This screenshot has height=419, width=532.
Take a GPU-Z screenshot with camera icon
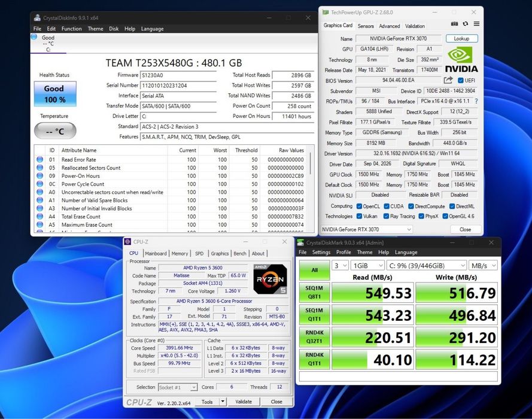pos(454,24)
